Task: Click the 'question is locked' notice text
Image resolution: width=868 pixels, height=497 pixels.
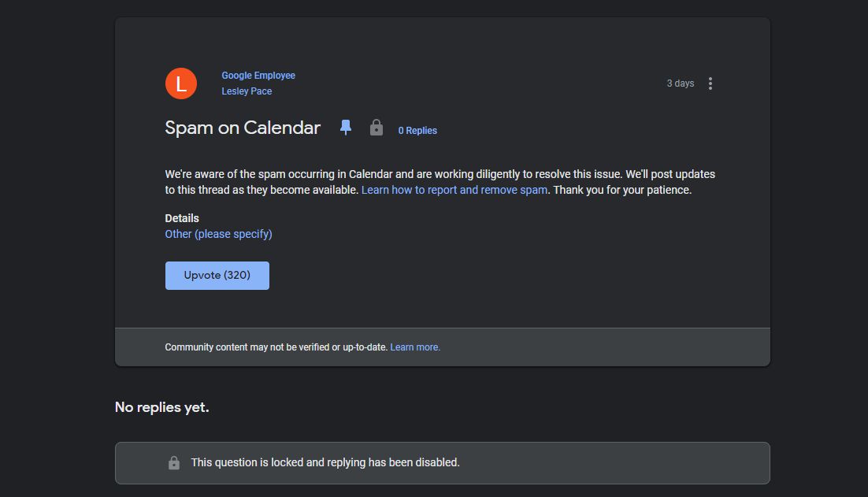Action: pyautogui.click(x=325, y=462)
